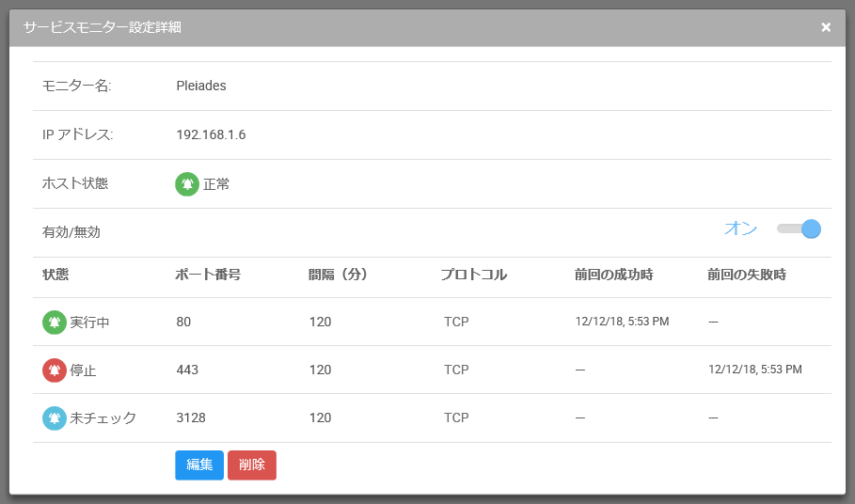Click last failure time on port 443 row

point(755,370)
